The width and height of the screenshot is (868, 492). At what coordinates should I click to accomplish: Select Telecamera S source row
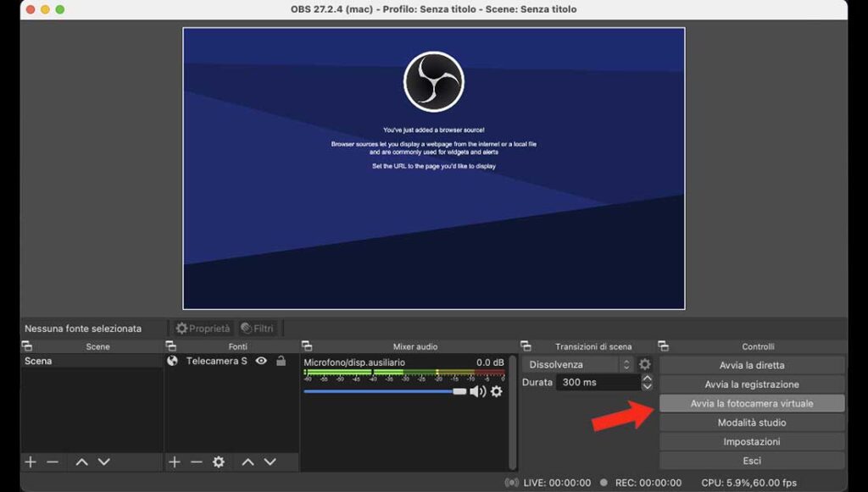(232, 361)
